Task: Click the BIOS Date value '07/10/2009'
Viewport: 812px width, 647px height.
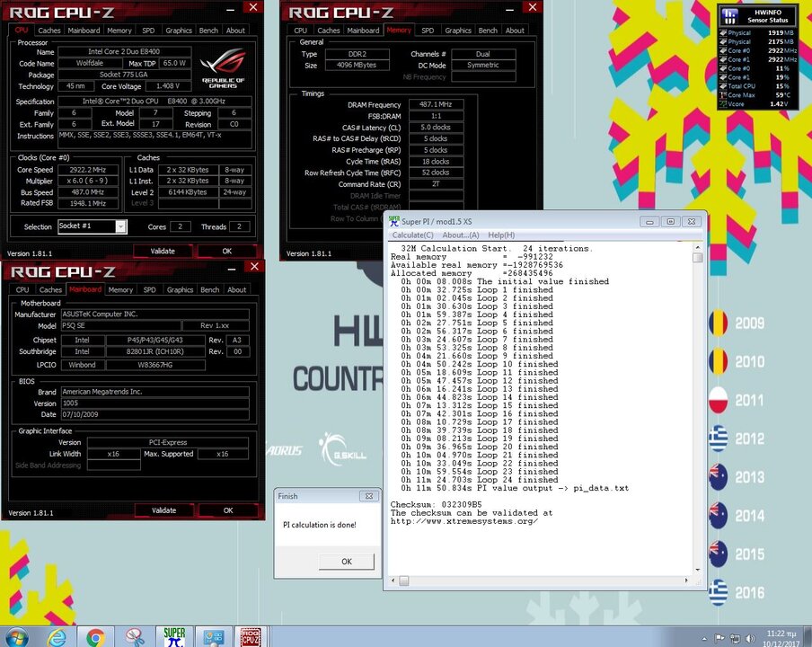Action: point(154,414)
